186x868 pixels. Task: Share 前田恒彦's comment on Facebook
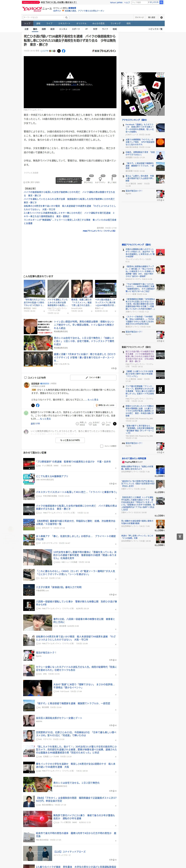[38, 405]
